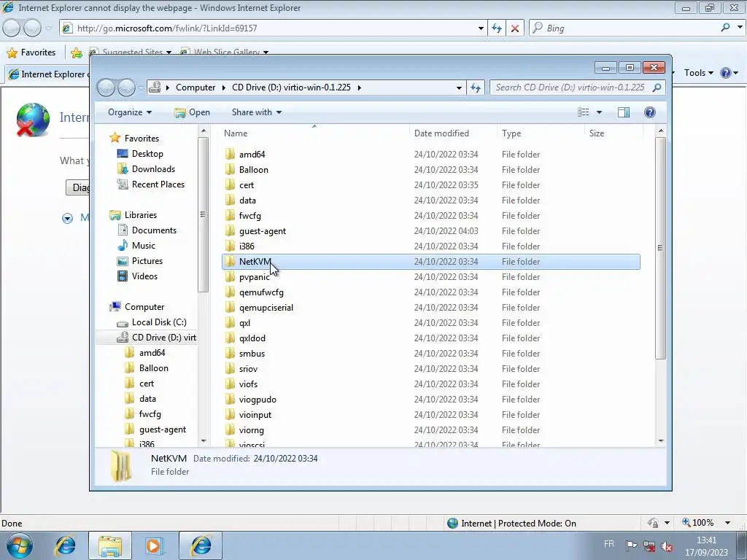Screen dimensions: 747x560
Task: Refresh the CD Drive folder view
Action: pyautogui.click(x=476, y=87)
